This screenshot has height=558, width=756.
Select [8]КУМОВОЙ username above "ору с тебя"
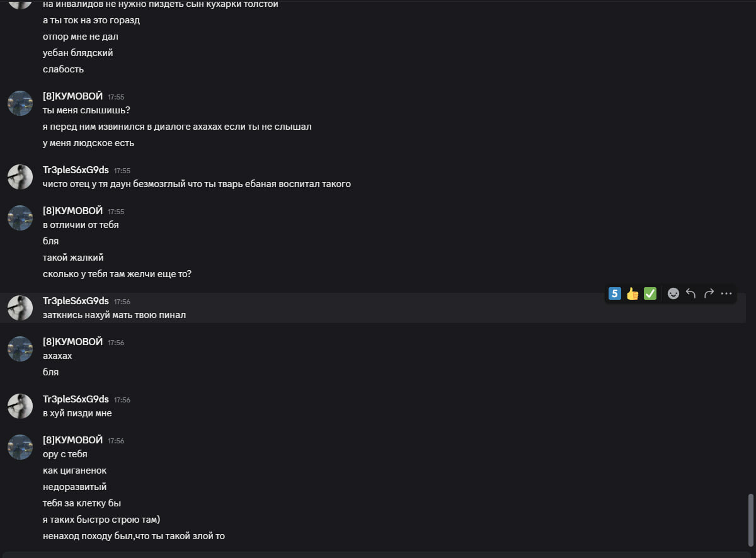tap(72, 440)
